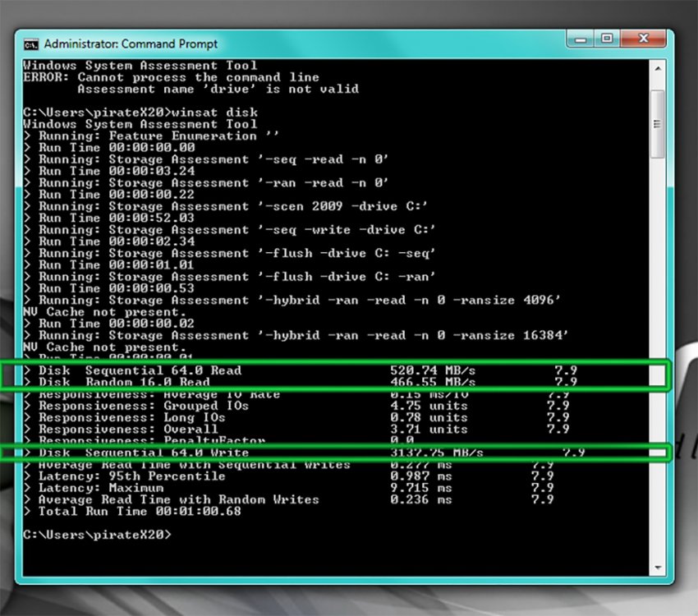The image size is (698, 616).
Task: Click the '-ransize 4096' assessment line
Action: (x=292, y=300)
